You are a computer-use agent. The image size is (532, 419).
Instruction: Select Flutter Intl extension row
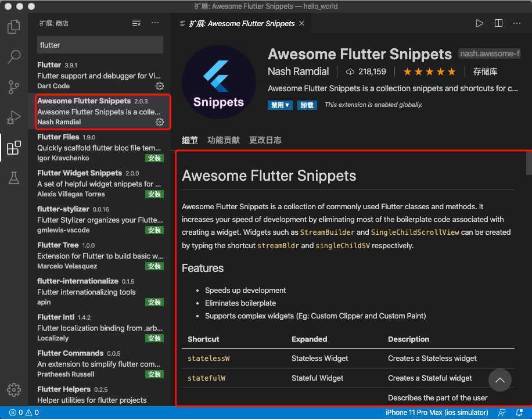pos(100,327)
